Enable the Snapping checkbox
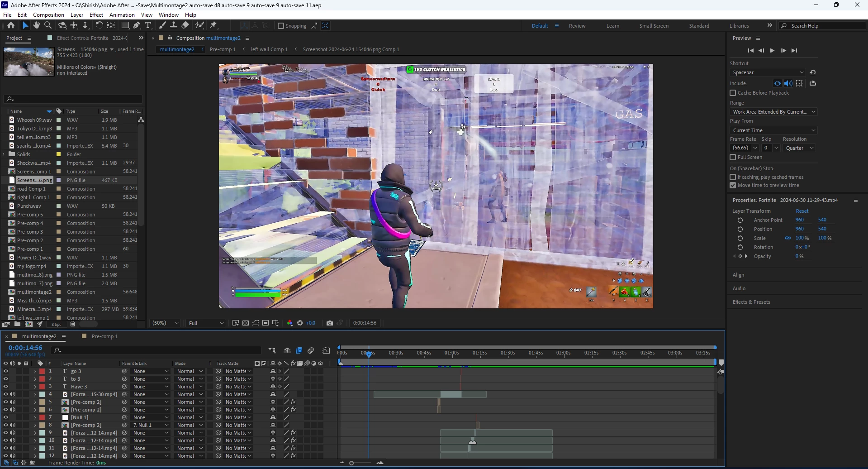The height and width of the screenshot is (469, 868). click(281, 26)
